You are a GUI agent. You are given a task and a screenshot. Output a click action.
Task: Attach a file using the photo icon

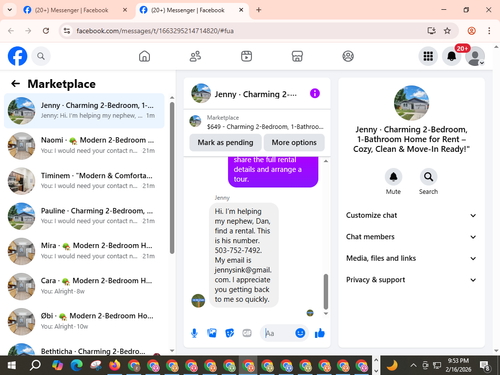tap(212, 333)
